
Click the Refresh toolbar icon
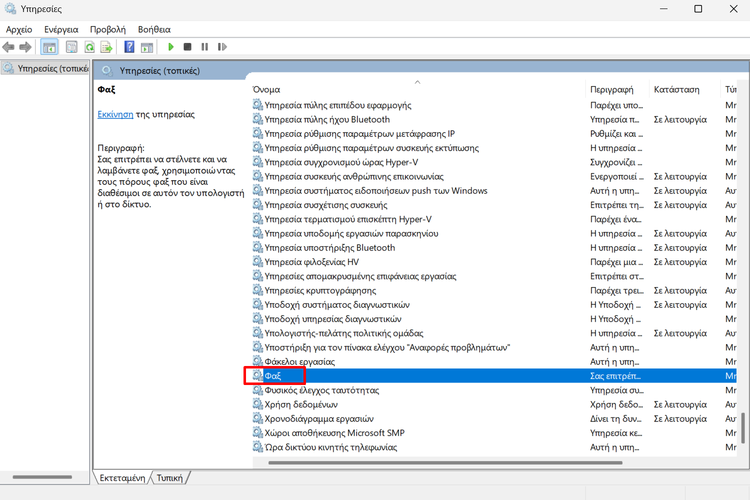(89, 47)
